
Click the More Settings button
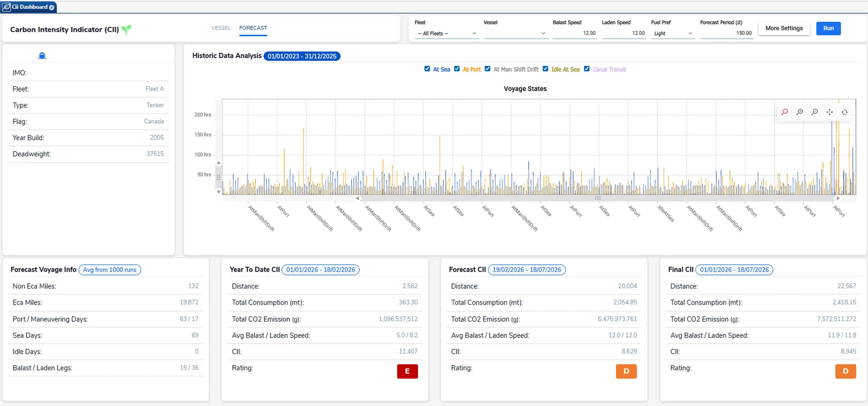[x=784, y=28]
